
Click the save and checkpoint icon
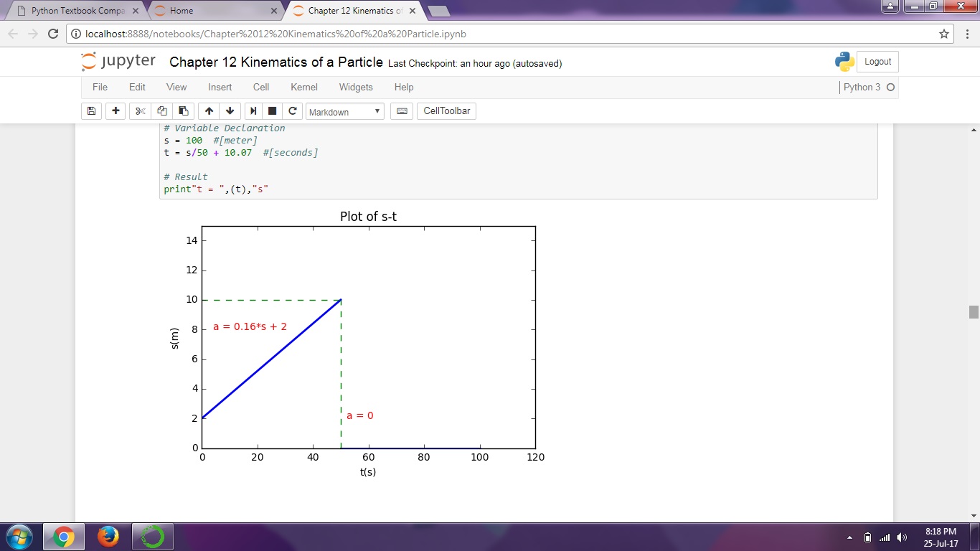click(91, 111)
